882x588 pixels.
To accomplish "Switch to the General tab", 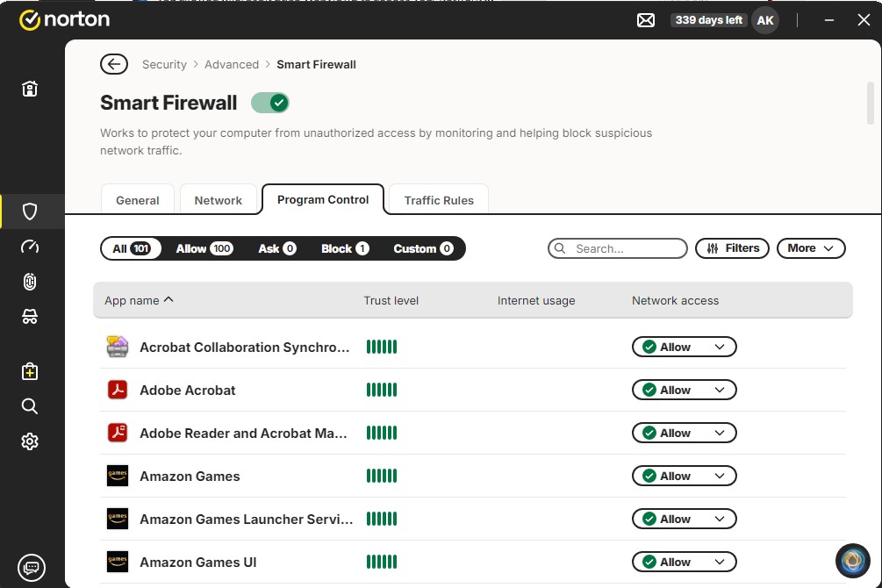I will tap(137, 200).
